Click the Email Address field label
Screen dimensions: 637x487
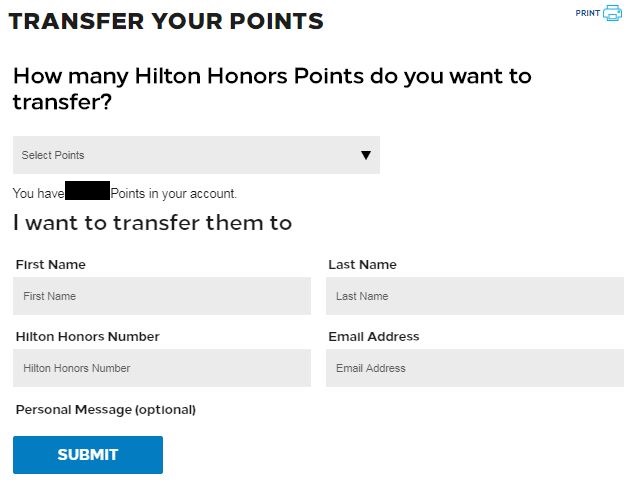tap(373, 337)
